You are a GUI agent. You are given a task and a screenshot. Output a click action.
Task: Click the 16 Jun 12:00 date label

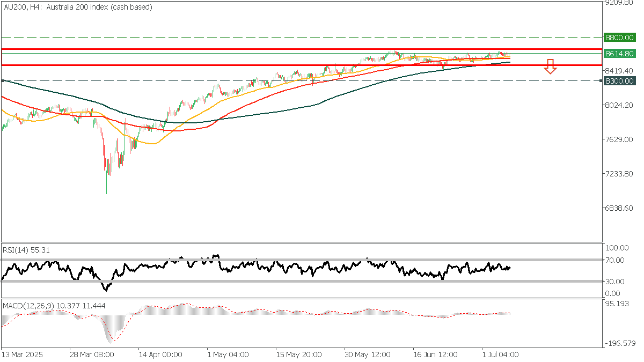(x=435, y=354)
